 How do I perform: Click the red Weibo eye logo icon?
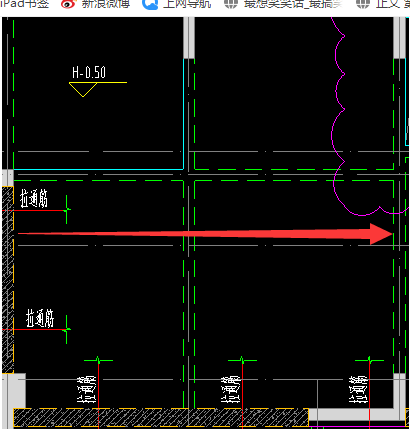pos(68,3)
